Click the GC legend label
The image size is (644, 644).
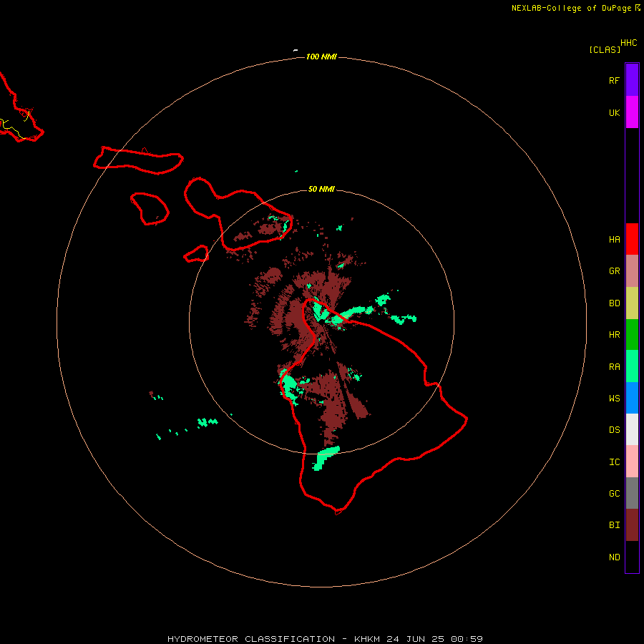614,494
